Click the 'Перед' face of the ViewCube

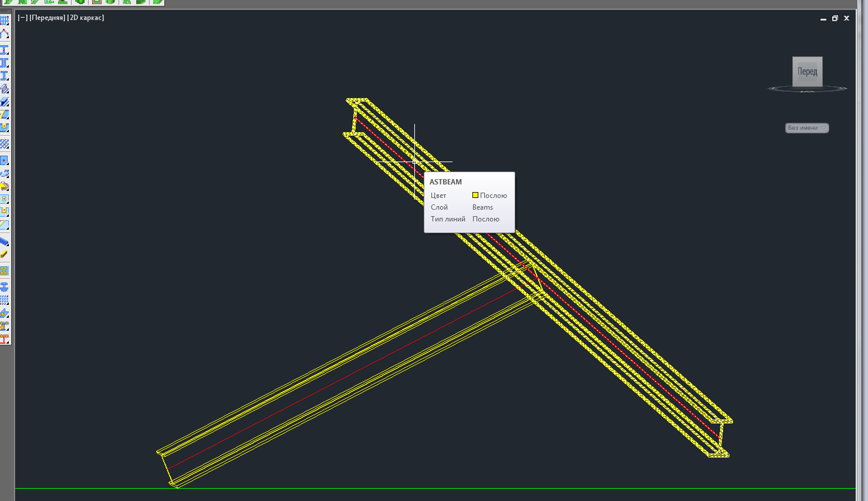tap(807, 71)
